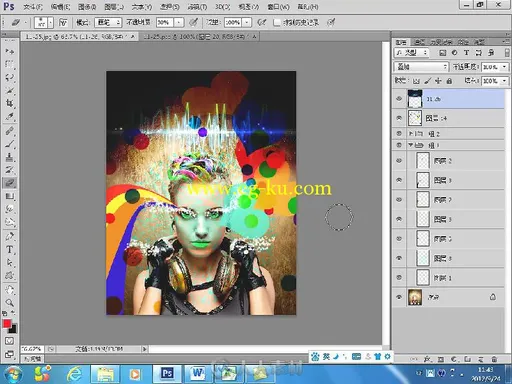Select the Gradient tool
The height and width of the screenshot is (384, 512).
pos(10,196)
